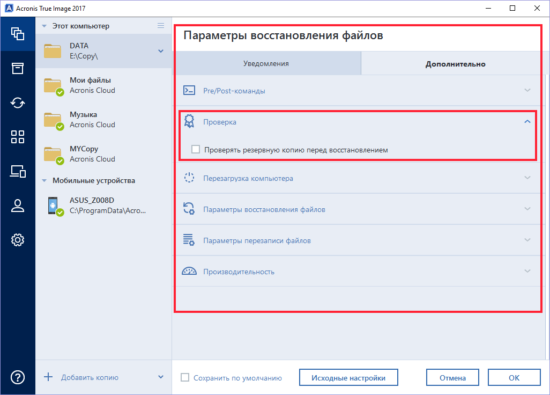The image size is (550, 395).
Task: Expand the Pre/Post-команды section
Action: point(358,91)
